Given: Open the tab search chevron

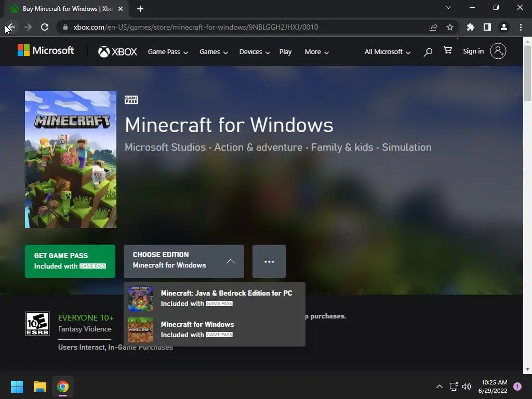Looking at the screenshot, I should click(448, 7).
